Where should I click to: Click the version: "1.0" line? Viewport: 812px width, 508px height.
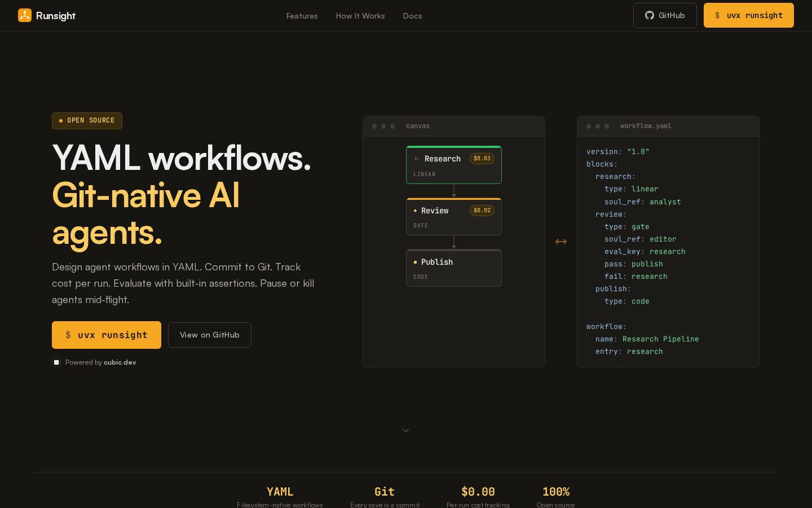click(618, 151)
